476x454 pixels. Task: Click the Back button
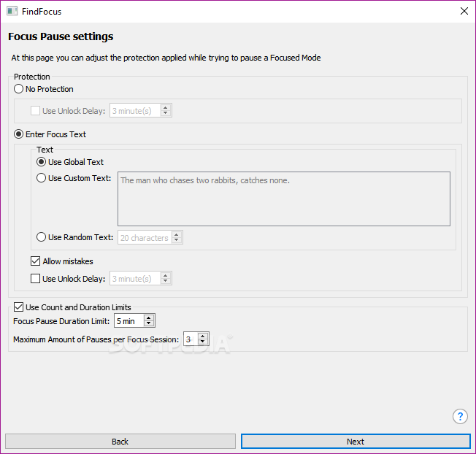120,442
